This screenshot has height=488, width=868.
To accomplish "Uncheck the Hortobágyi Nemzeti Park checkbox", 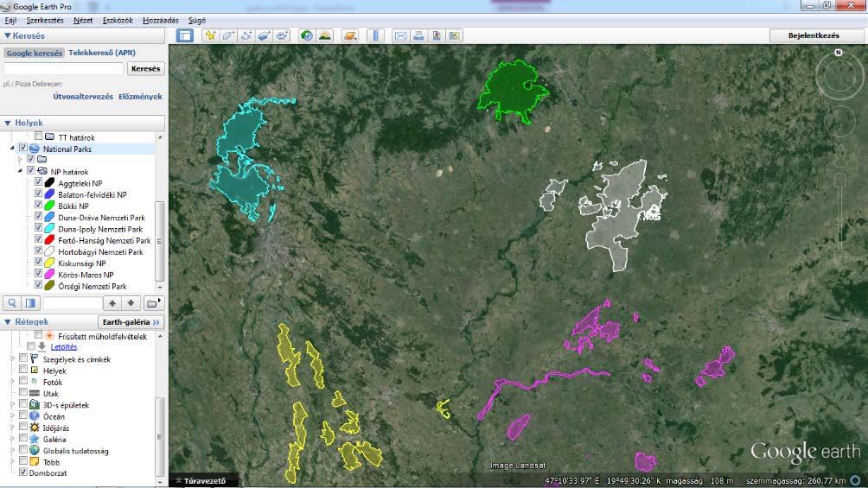I will pos(38,251).
